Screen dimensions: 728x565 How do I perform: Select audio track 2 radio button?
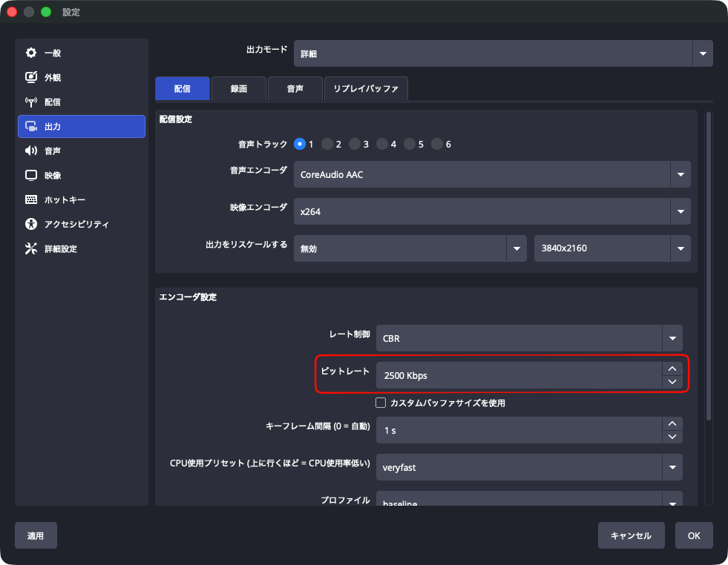pyautogui.click(x=327, y=145)
